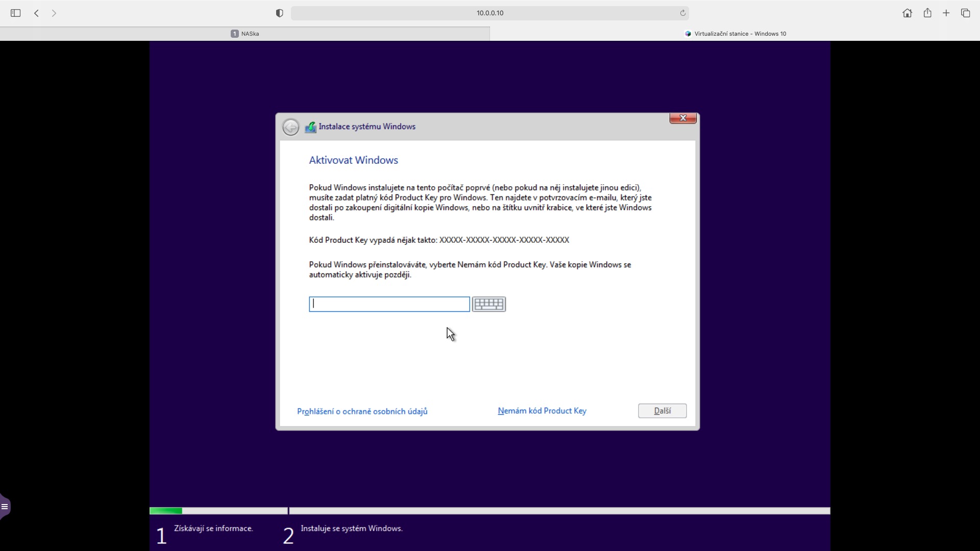Go forward in Safari history
The height and width of the screenshot is (551, 980).
(x=54, y=13)
